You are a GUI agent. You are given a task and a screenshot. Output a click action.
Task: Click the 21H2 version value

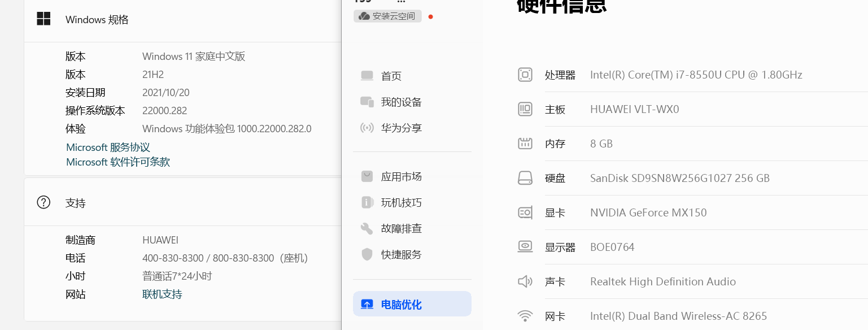tap(152, 75)
